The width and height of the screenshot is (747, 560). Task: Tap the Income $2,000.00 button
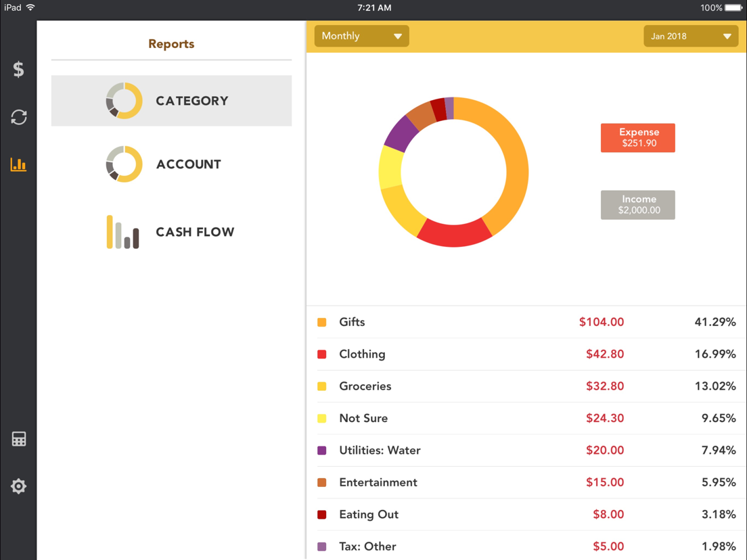[638, 205]
